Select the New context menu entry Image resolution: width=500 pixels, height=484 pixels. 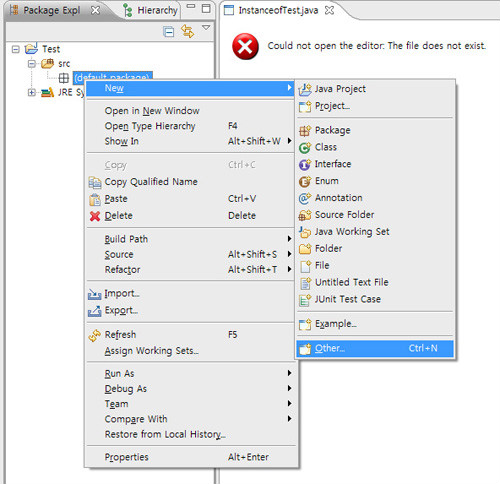pyautogui.click(x=190, y=88)
